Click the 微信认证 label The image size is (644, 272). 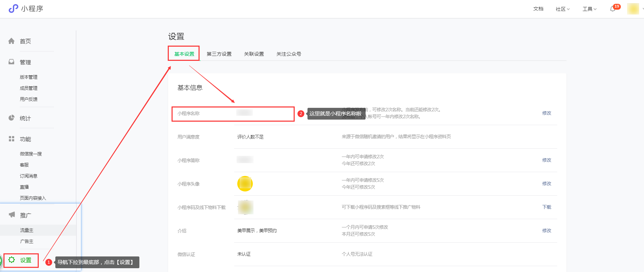[x=186, y=254]
